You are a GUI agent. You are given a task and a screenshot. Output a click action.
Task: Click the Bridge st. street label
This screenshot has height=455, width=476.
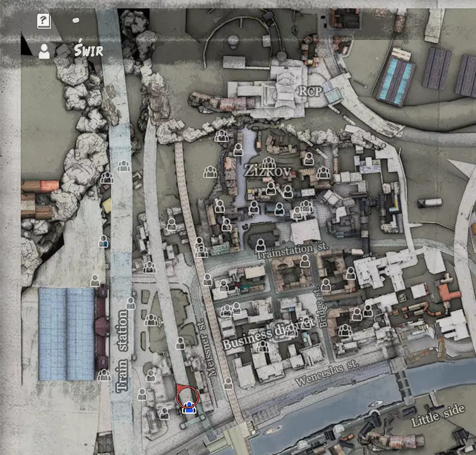click(x=321, y=307)
